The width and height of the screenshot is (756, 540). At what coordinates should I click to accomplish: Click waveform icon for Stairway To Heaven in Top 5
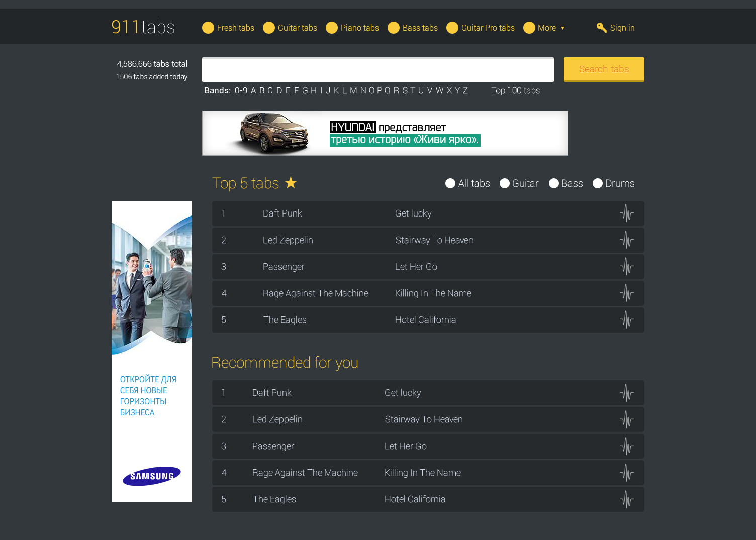(x=626, y=240)
